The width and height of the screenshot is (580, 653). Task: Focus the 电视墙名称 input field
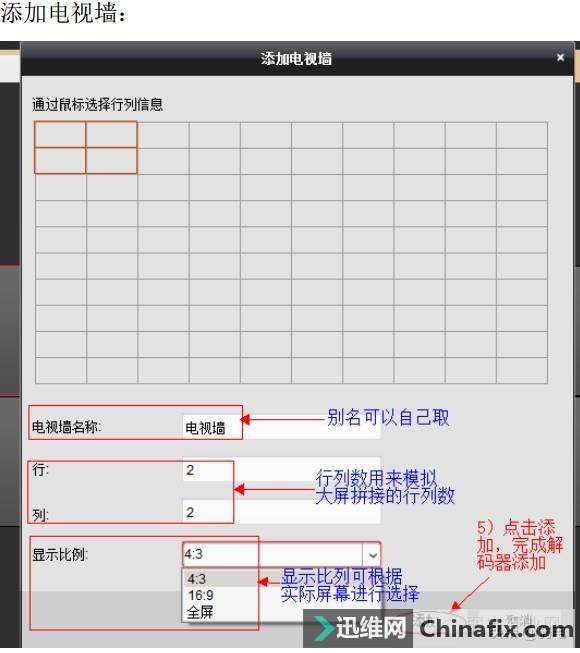[x=281, y=427]
